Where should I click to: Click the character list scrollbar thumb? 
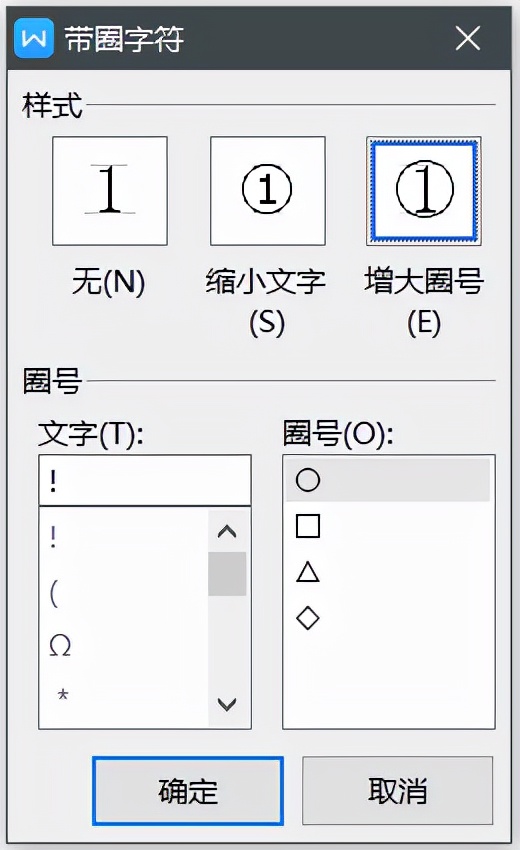point(227,574)
